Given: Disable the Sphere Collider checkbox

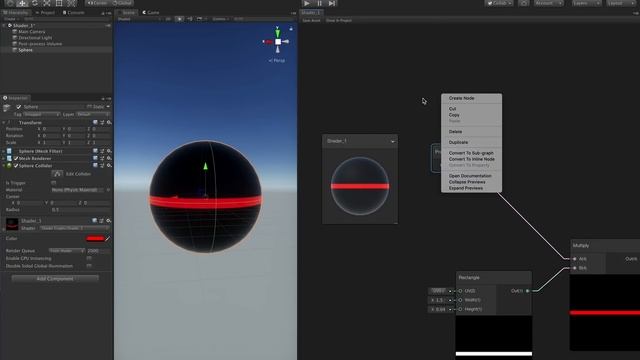Looking at the screenshot, I should [16, 166].
